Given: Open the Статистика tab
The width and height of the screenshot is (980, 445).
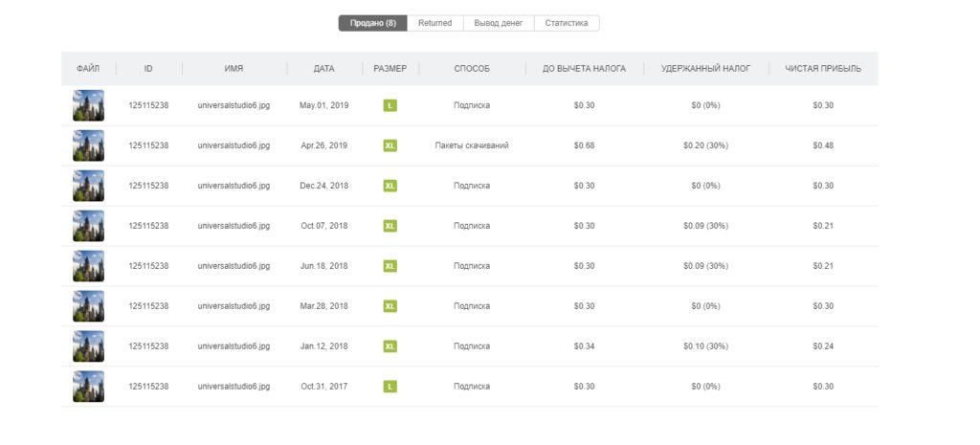Looking at the screenshot, I should tap(567, 23).
